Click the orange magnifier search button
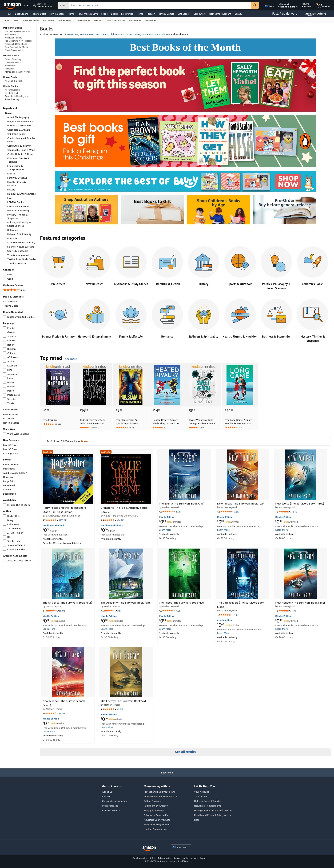This screenshot has width=334, height=868. point(255,5)
